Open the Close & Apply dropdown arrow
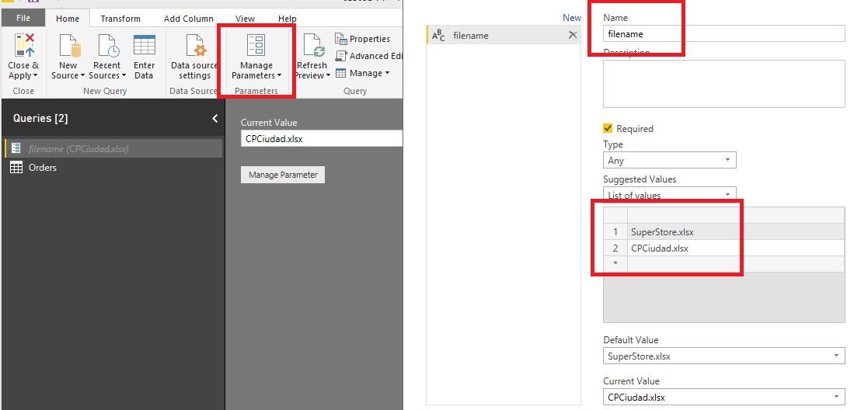 [x=36, y=76]
